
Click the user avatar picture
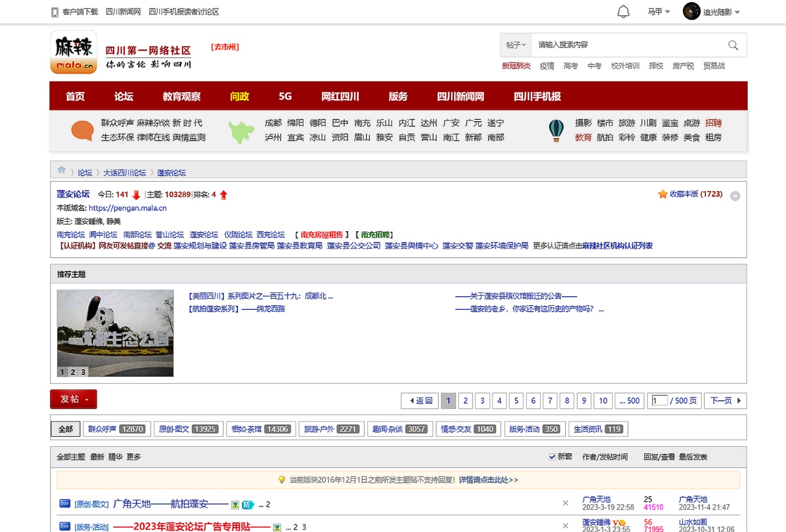(692, 11)
